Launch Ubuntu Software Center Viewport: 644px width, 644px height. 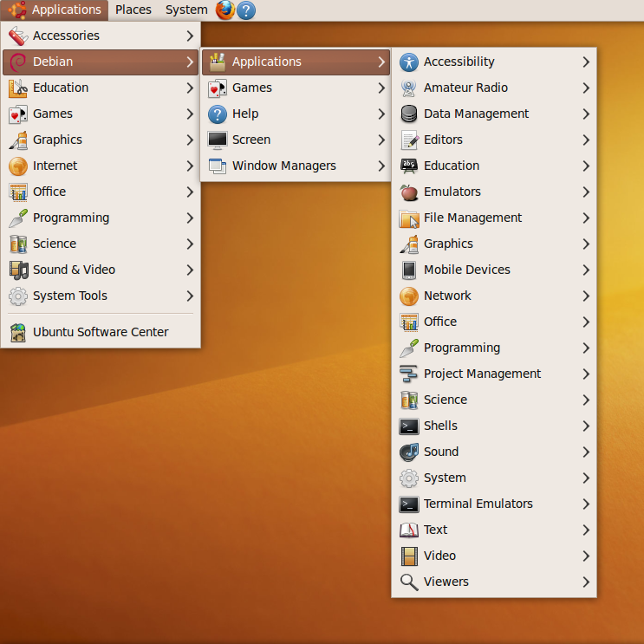click(x=101, y=332)
